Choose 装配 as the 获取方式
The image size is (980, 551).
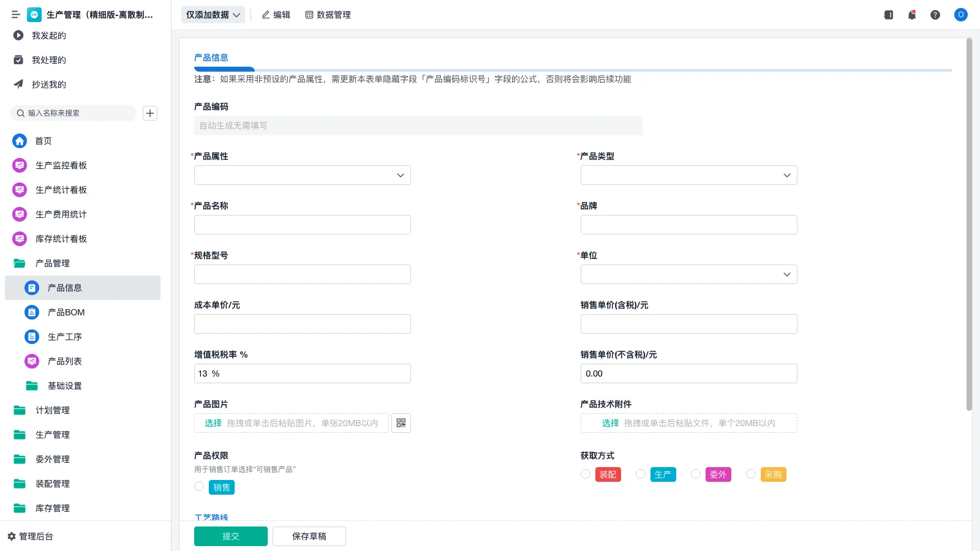tap(586, 474)
